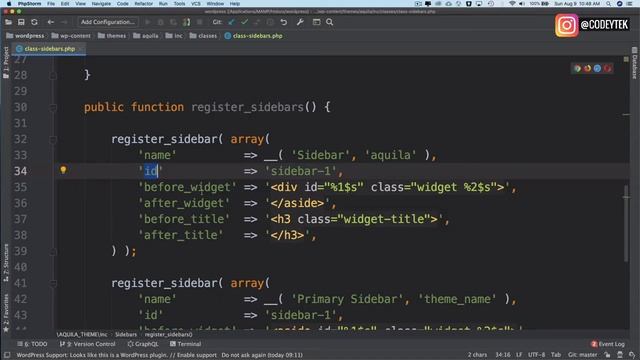The width and height of the screenshot is (640, 360).
Task: Open the macOS Spotlight search icon
Action: pyautogui.click(x=609, y=3)
